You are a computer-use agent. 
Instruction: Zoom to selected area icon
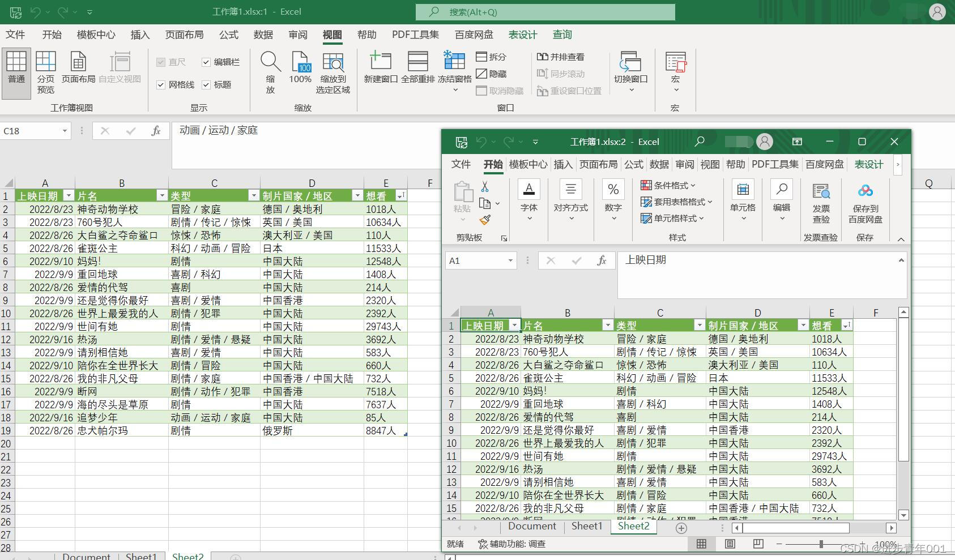coord(333,62)
